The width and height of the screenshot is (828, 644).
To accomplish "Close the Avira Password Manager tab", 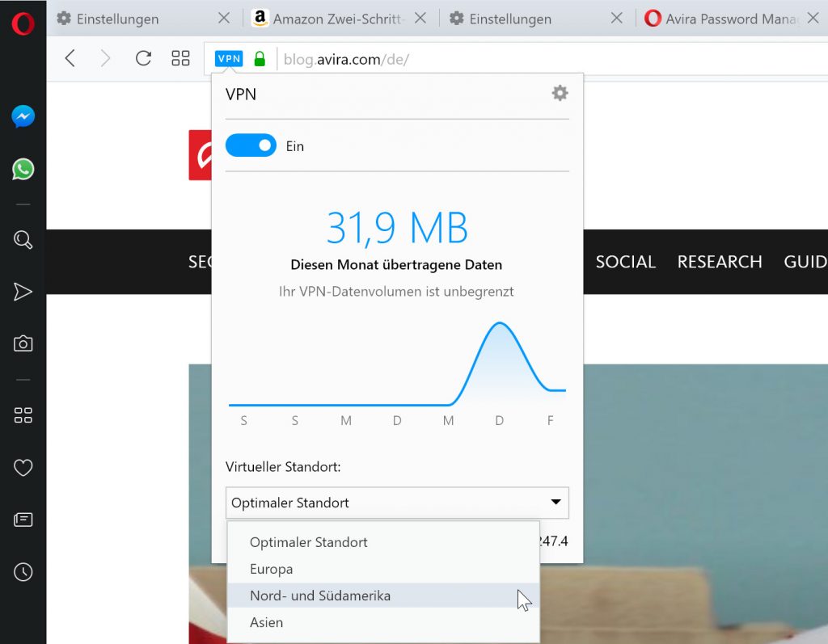I will [813, 19].
